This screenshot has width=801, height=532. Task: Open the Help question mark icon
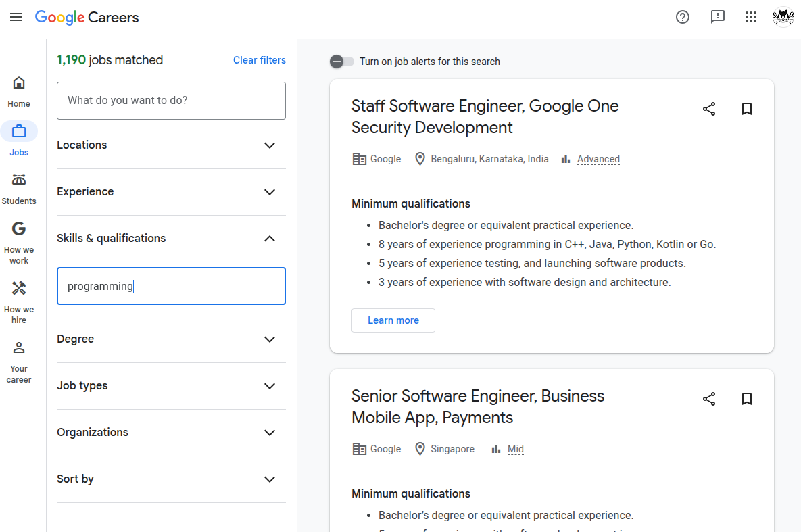[x=683, y=17]
